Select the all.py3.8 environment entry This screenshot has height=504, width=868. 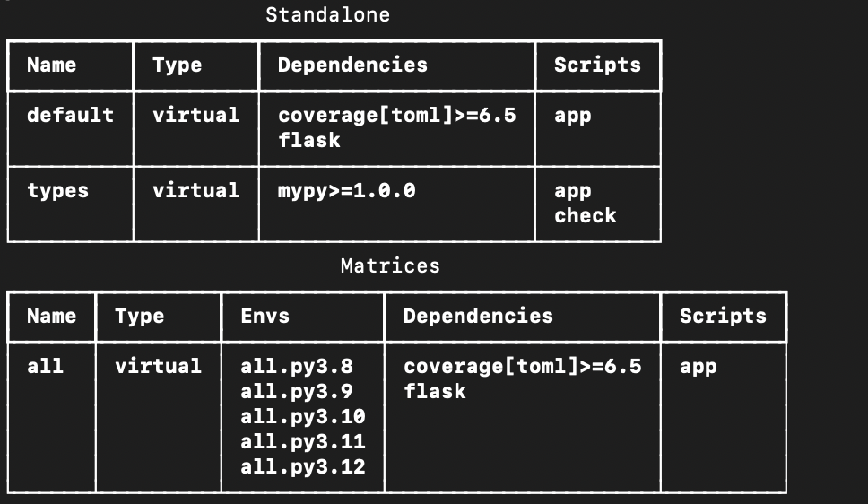click(x=296, y=367)
